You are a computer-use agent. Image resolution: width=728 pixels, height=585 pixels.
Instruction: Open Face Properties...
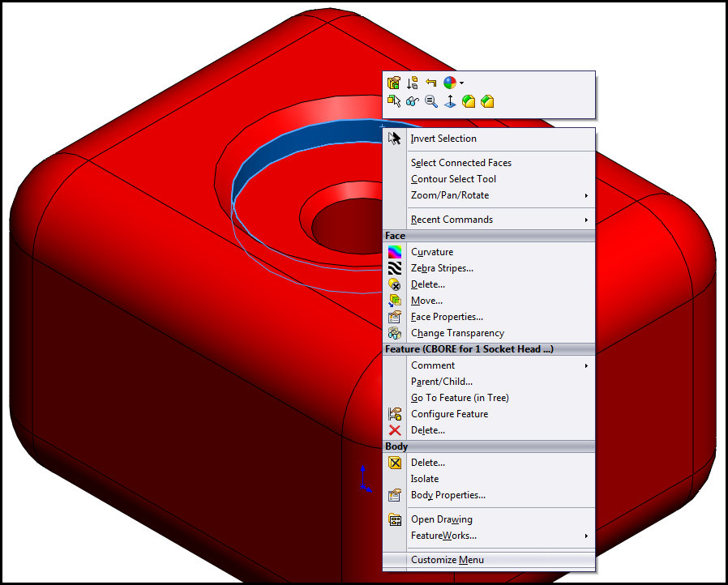[489, 317]
